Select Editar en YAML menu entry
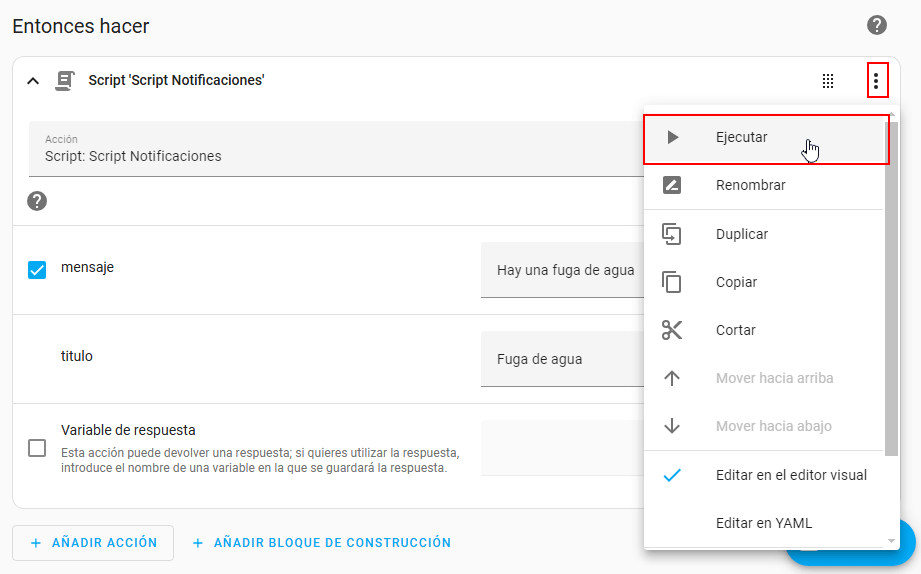921x574 pixels. pos(762,522)
